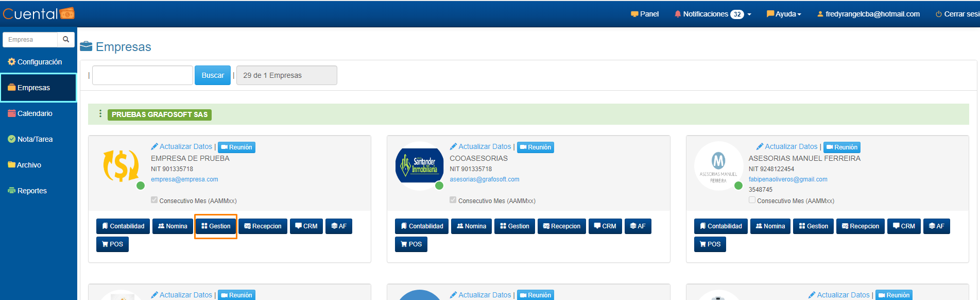Open Nomina for ASESORIAS MANUEL FERREIRA
Image resolution: width=980 pixels, height=300 pixels.
point(770,226)
